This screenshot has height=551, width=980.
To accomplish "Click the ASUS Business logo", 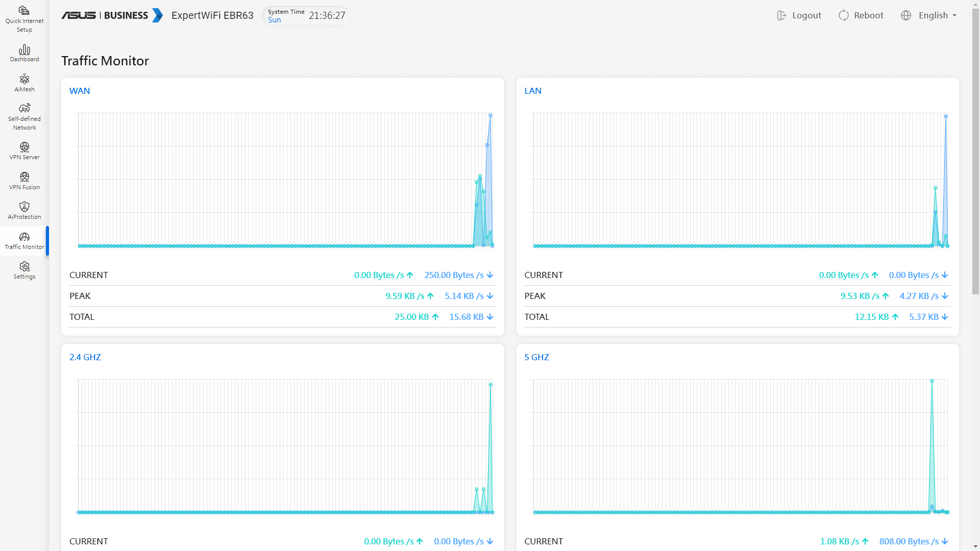I will point(112,15).
